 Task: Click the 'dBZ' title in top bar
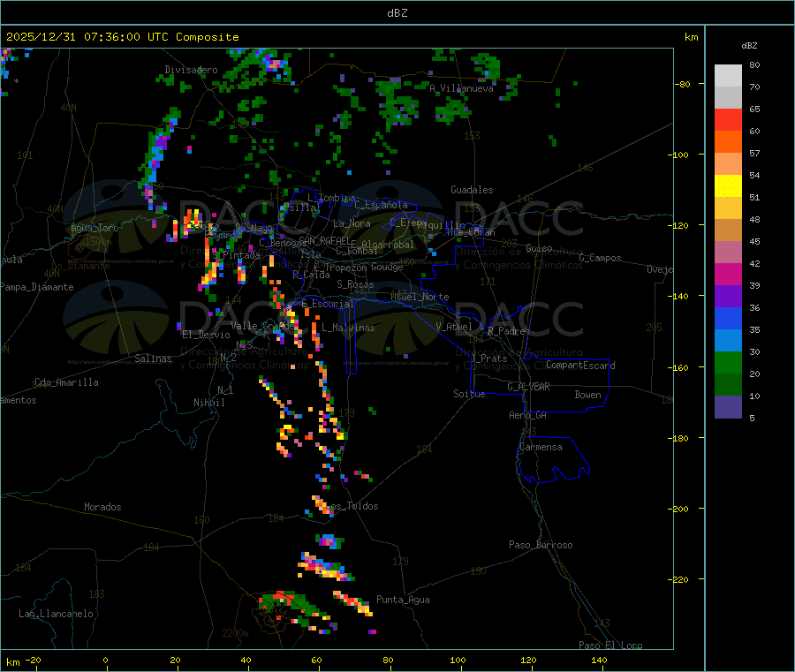pyautogui.click(x=397, y=13)
